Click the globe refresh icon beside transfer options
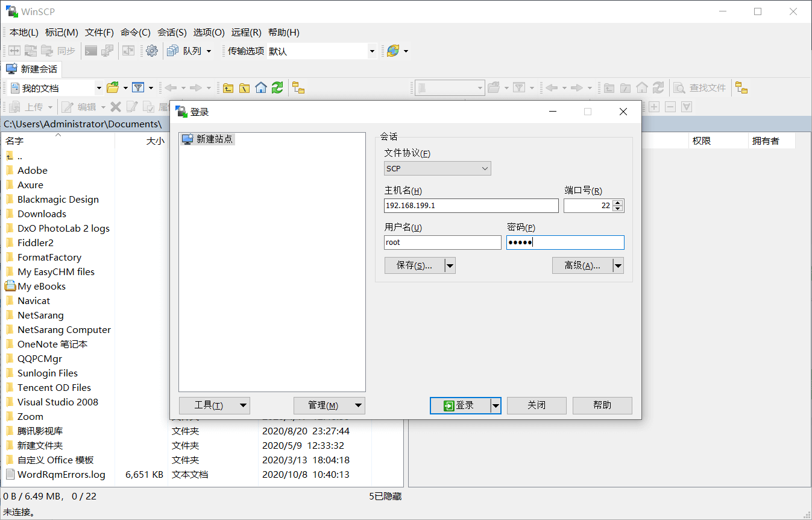 392,51
